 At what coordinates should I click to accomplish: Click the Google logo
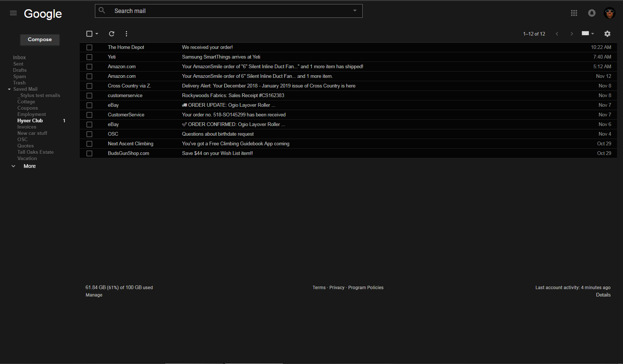[x=43, y=14]
